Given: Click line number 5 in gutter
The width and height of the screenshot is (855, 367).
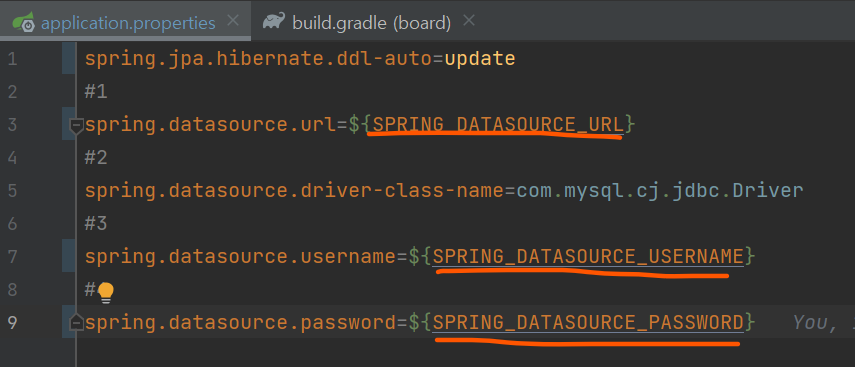Looking at the screenshot, I should 13,191.
